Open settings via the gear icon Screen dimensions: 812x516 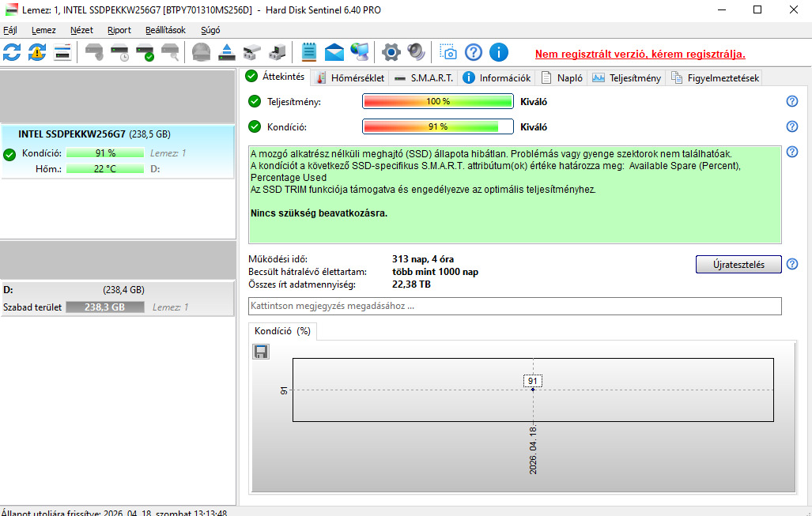coord(391,52)
